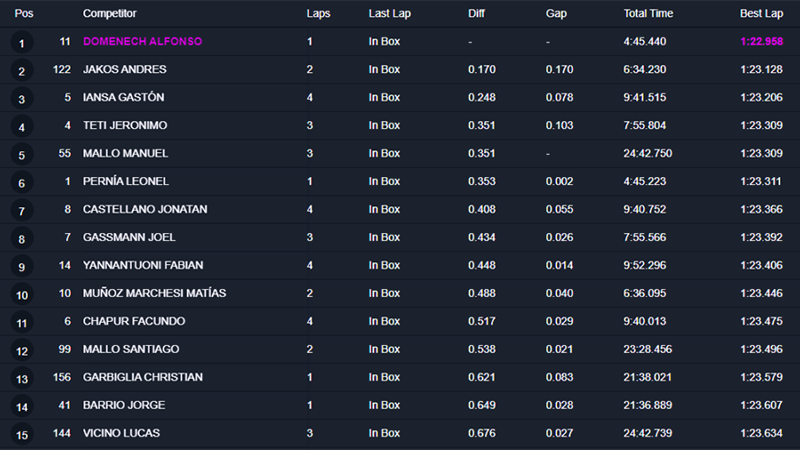Click the Laps column header
Image resolution: width=800 pixels, height=450 pixels.
318,14
